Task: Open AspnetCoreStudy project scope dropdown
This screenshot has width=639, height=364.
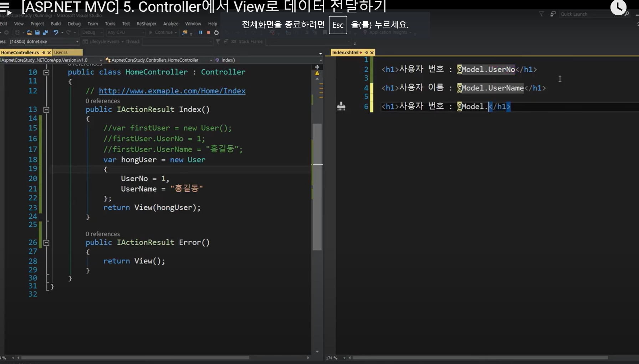Action: point(51,60)
